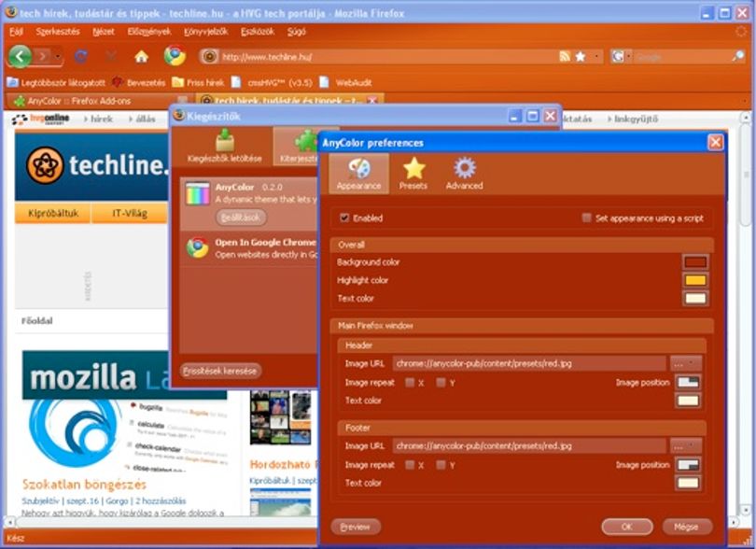Open the Advanced gear tab
This screenshot has height=549, width=756.
(464, 174)
